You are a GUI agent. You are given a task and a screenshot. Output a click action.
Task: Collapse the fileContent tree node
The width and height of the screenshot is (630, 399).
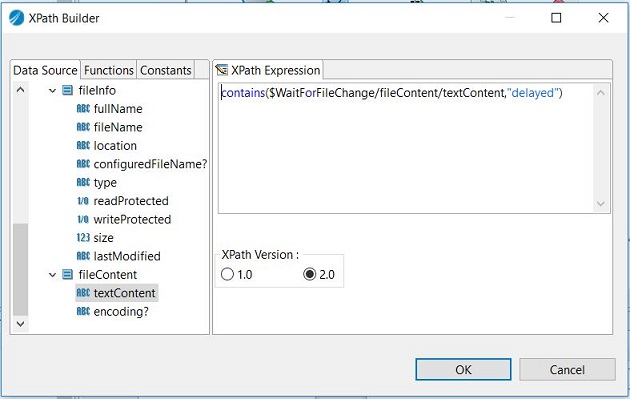tap(52, 275)
